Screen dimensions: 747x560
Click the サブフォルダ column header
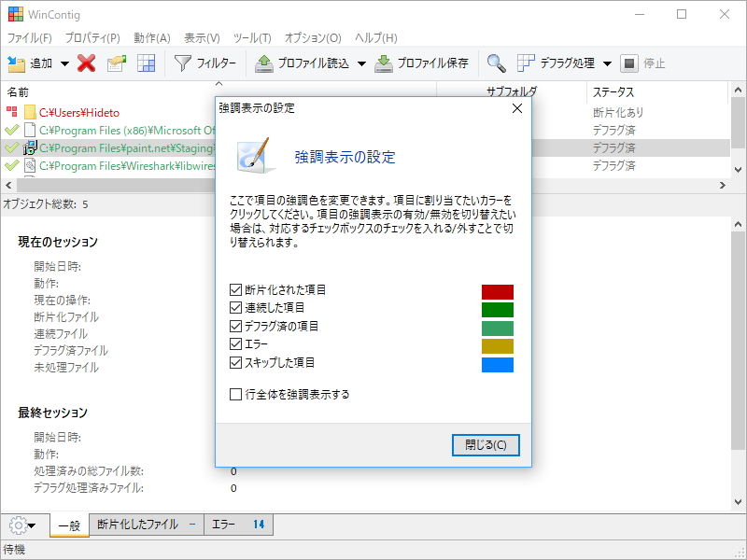512,91
